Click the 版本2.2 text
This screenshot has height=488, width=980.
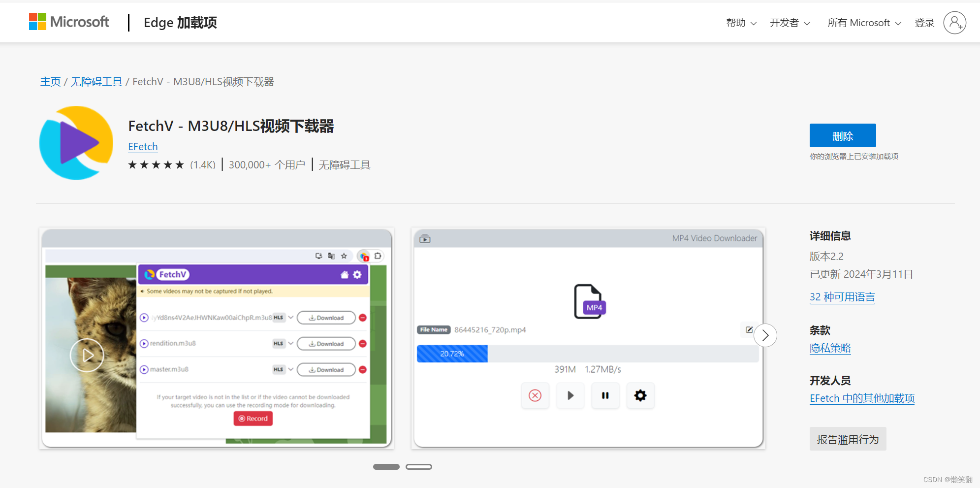826,257
